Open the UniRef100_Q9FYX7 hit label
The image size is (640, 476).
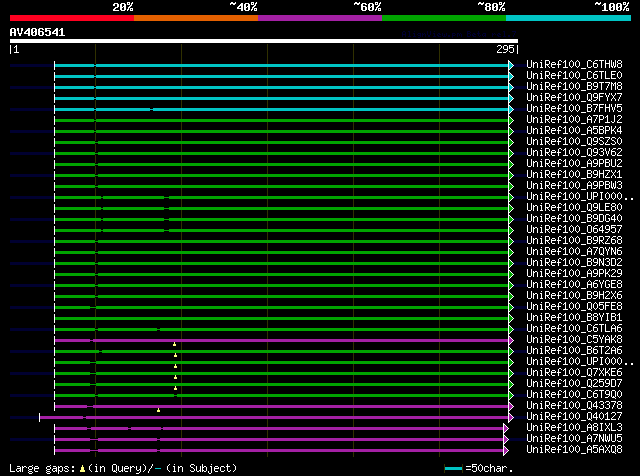pos(574,97)
